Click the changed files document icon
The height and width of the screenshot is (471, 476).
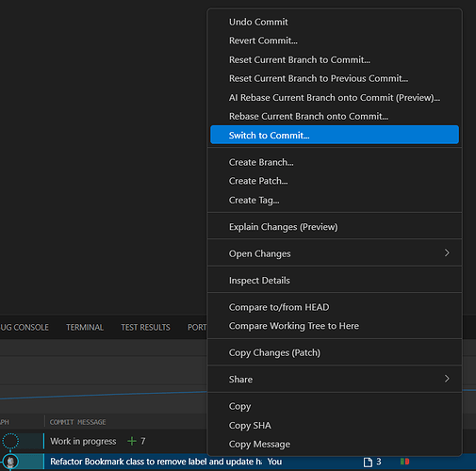(368, 462)
